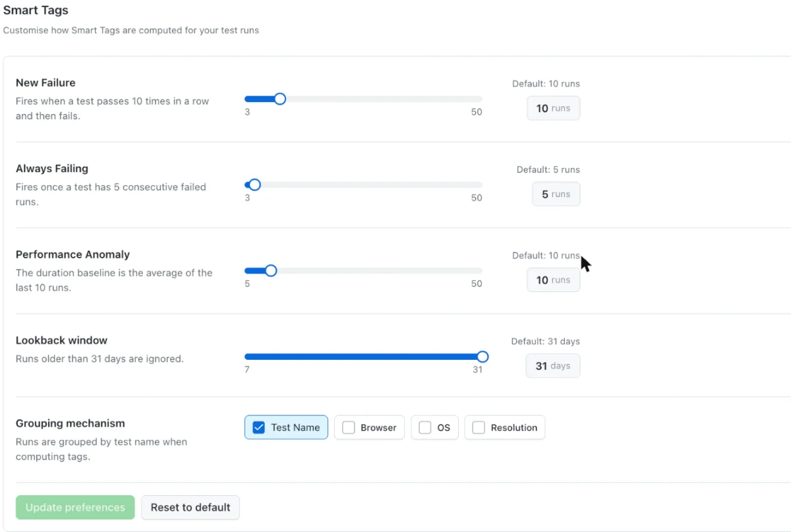This screenshot has width=791, height=532.
Task: Click the Always Failing title
Action: [52, 168]
